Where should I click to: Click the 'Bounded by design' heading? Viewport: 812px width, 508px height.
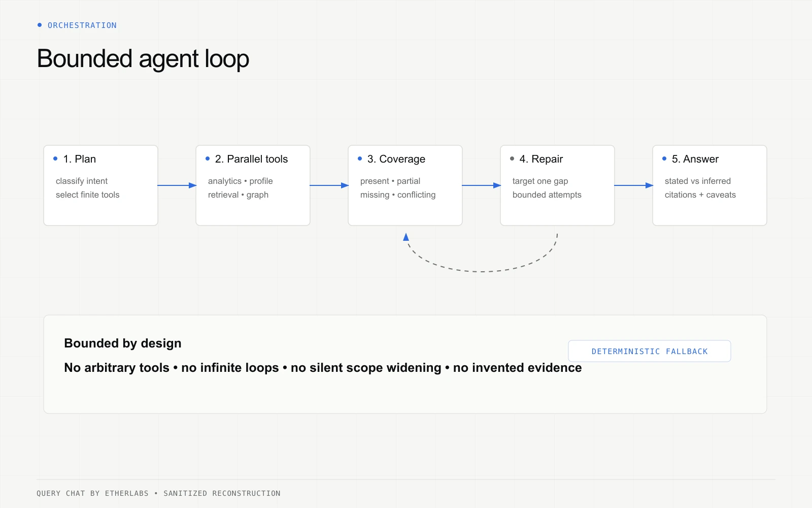click(122, 343)
